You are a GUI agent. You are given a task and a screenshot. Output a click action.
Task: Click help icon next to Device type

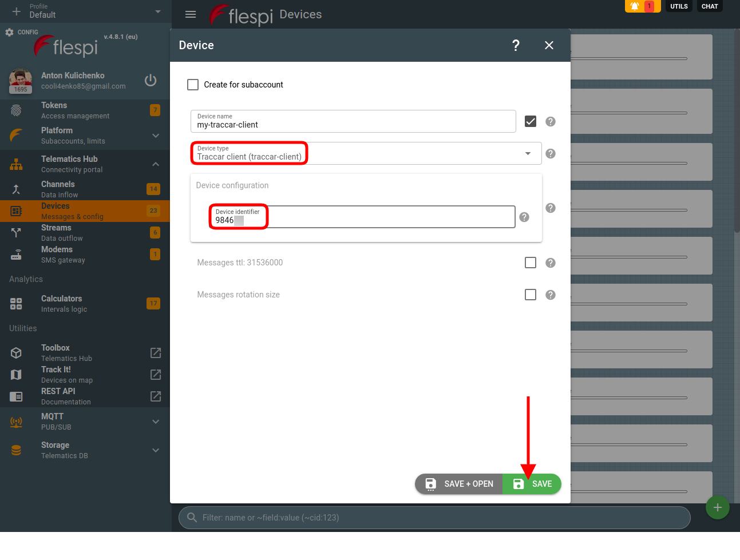click(551, 153)
